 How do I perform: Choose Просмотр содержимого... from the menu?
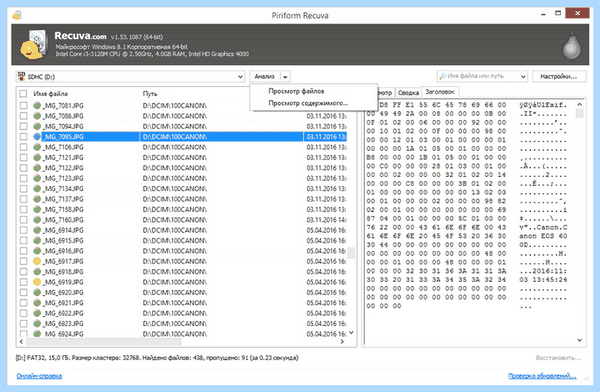tap(308, 103)
